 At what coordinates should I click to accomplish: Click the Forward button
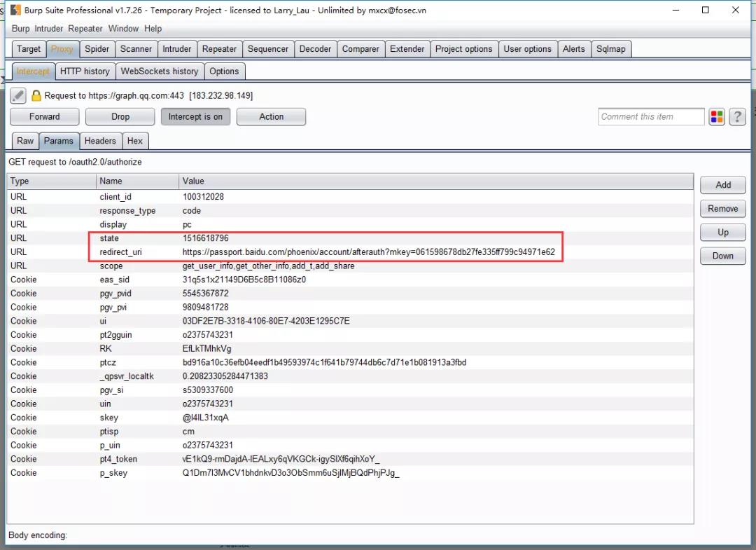pos(44,117)
